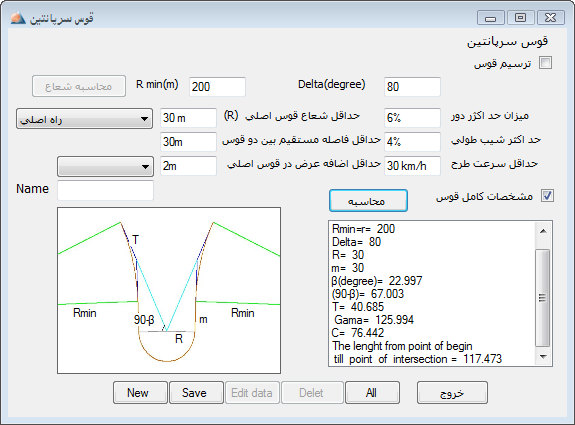The image size is (575, 425).
Task: Minimize the قوس سرپانتین window
Action: tap(491, 18)
